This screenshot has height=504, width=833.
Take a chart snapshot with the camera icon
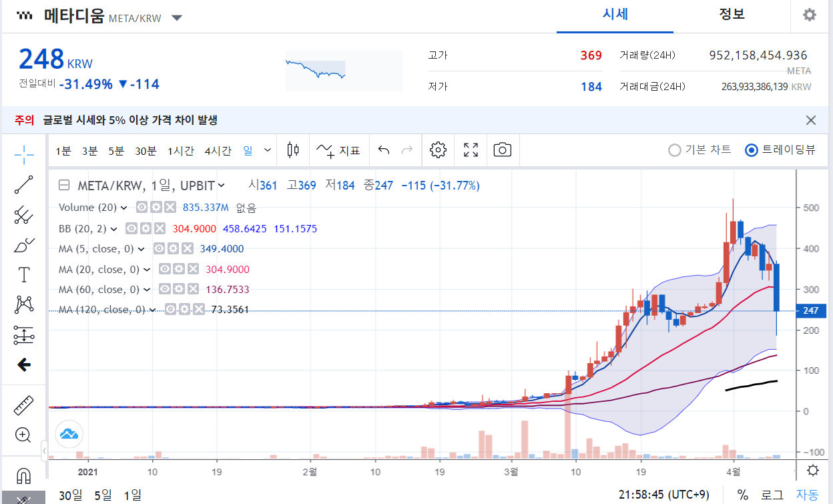click(503, 150)
